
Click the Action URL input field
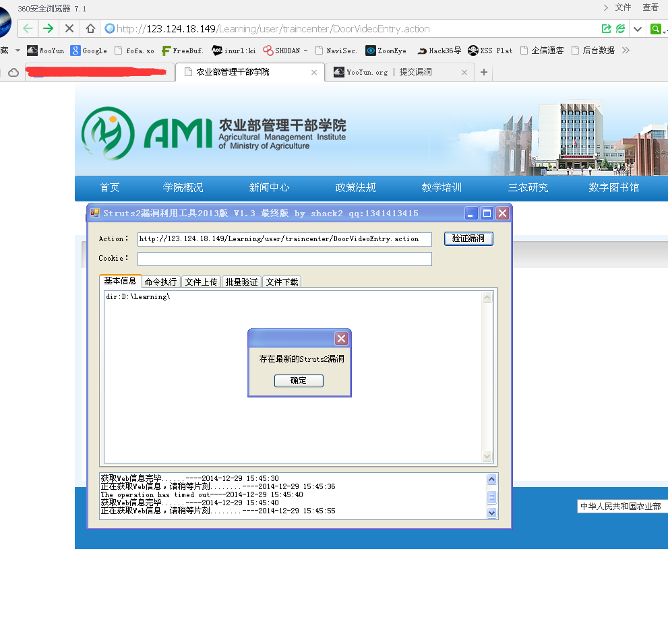pos(284,239)
